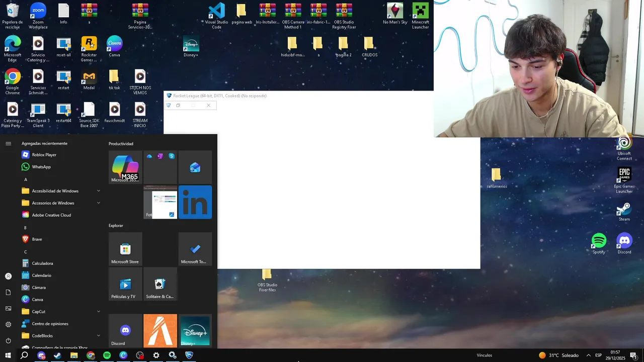644x362 pixels.
Task: Open the Outlook mail tile under Productividad
Action: pyautogui.click(x=195, y=167)
